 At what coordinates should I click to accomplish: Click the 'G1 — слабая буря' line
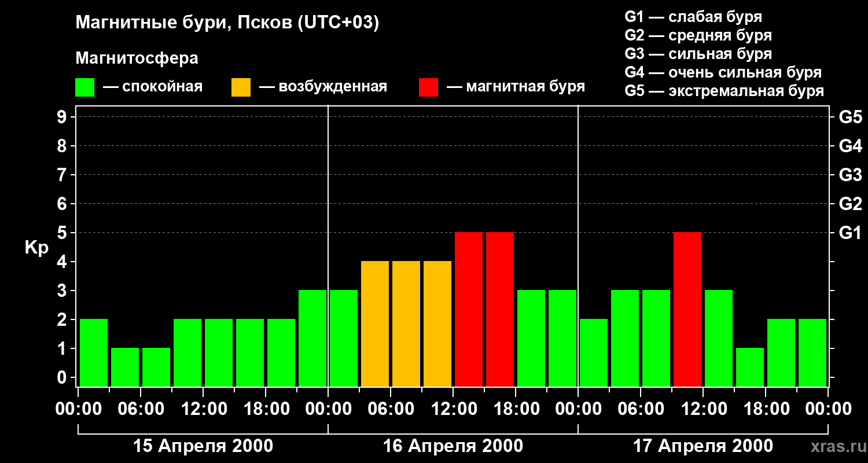pyautogui.click(x=693, y=17)
